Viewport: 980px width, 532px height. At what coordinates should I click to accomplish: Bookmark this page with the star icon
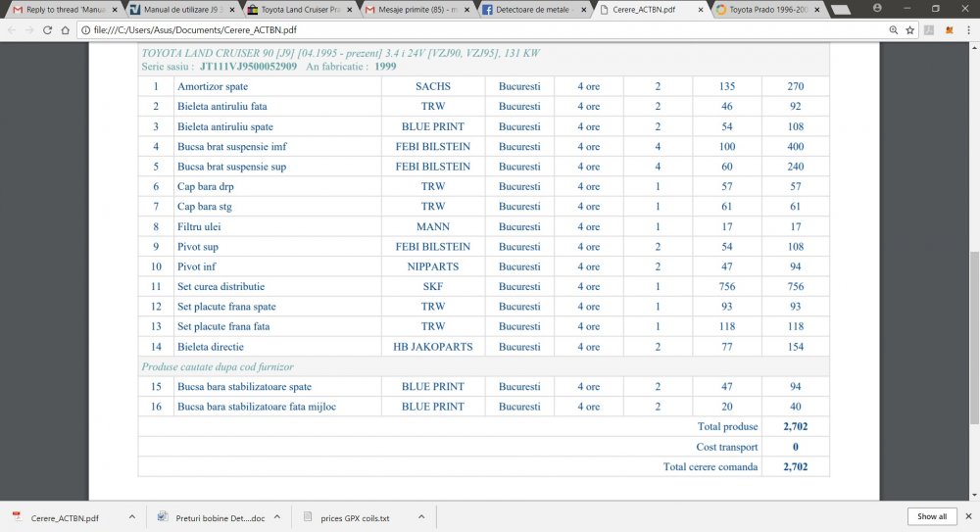point(910,30)
